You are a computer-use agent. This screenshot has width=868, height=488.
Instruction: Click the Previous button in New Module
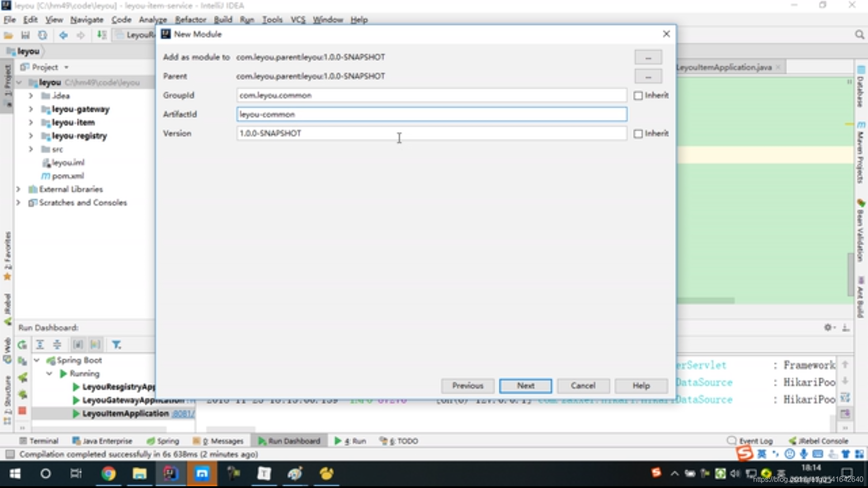click(468, 386)
